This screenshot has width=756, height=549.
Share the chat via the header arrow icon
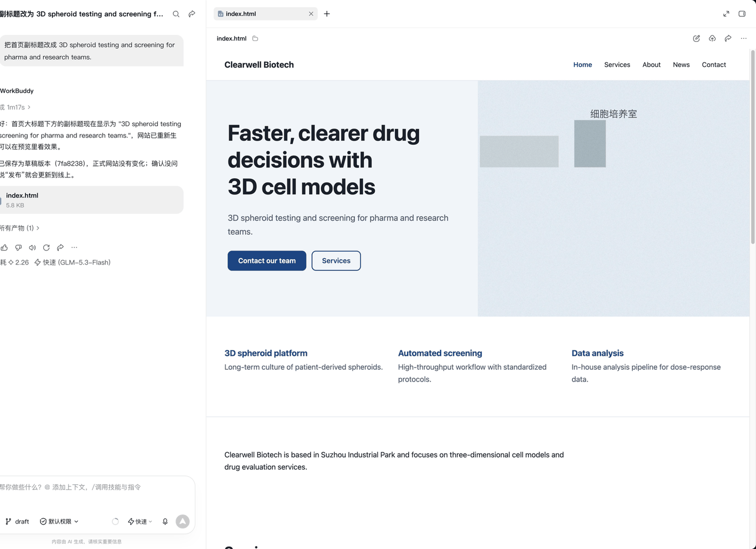pyautogui.click(x=192, y=14)
